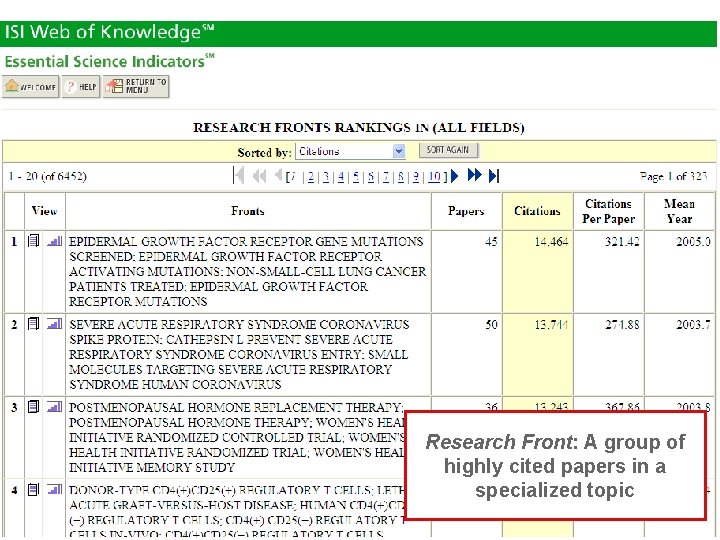
Task: Click the Papers column header
Action: point(466,211)
